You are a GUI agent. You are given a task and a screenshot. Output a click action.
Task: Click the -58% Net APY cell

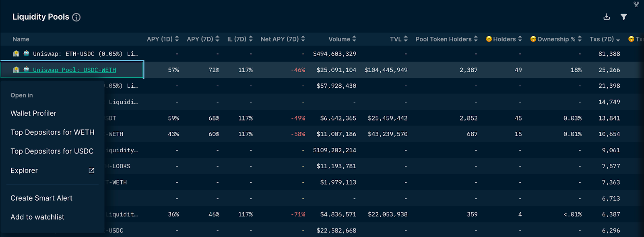click(298, 134)
